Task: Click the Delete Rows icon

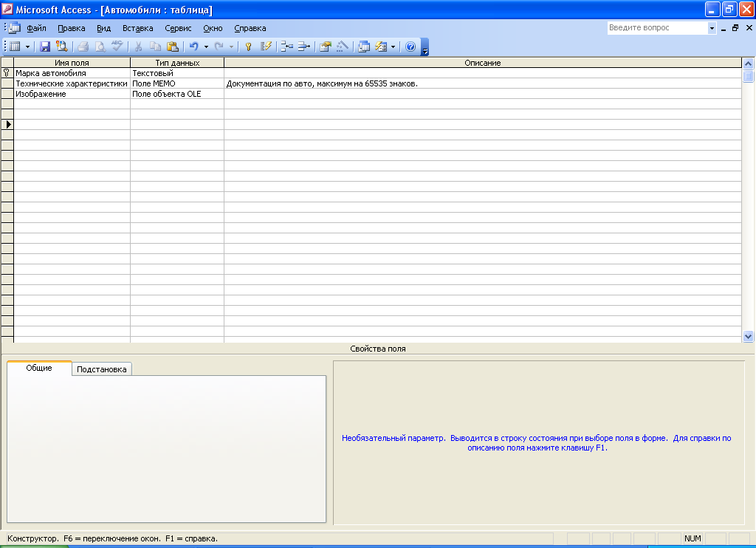Action: pos(303,47)
